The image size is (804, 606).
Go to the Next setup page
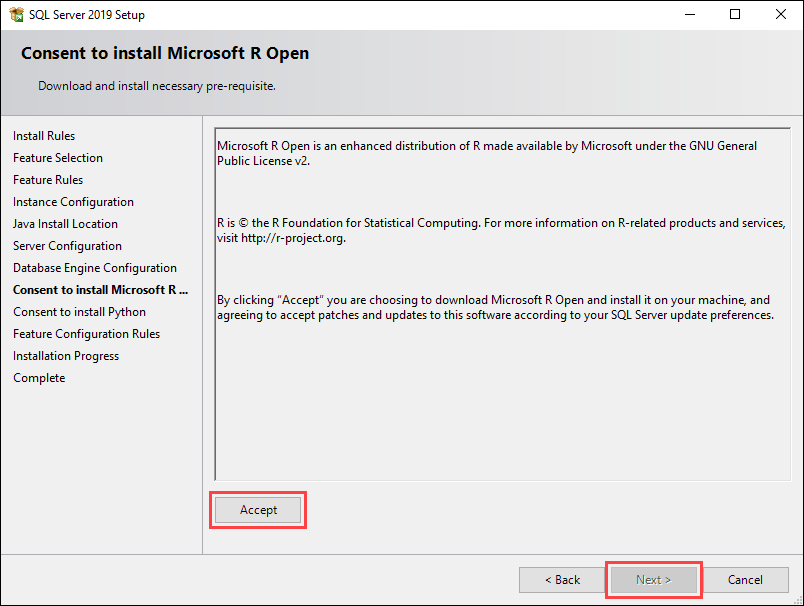pos(653,580)
